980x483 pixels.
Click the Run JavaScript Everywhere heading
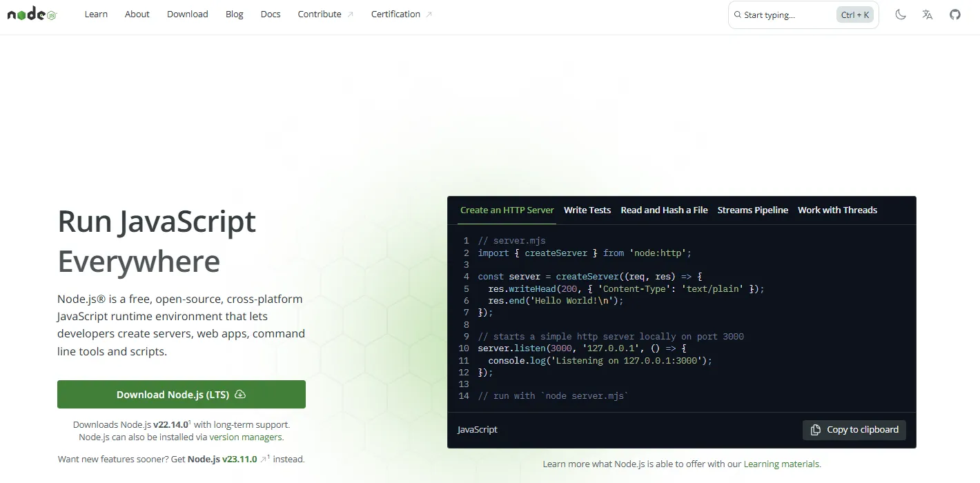click(x=157, y=241)
